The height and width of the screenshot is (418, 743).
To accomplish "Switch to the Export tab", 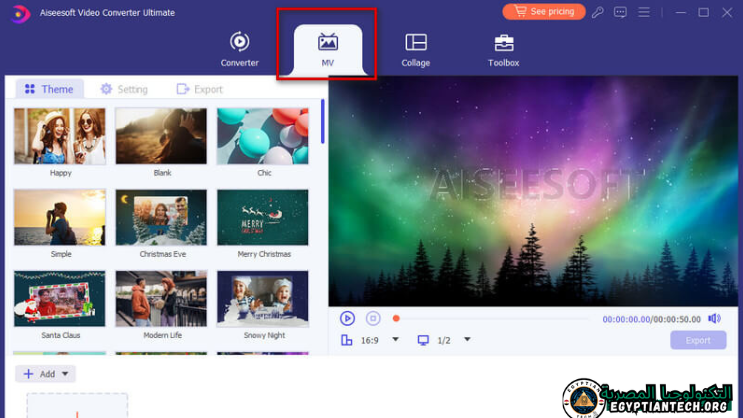I will tap(199, 89).
